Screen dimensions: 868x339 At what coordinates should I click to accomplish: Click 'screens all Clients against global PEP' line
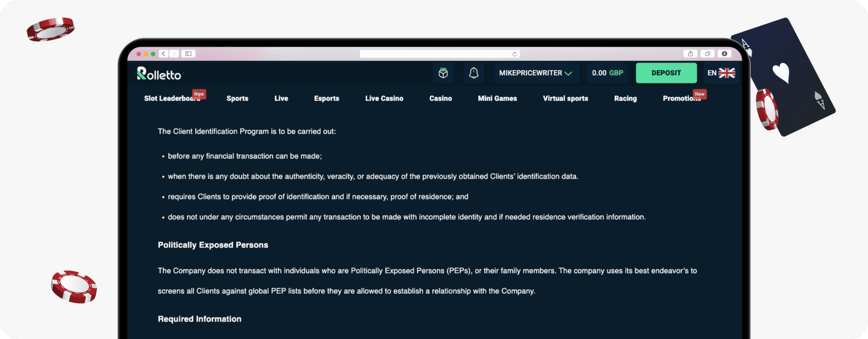346,291
